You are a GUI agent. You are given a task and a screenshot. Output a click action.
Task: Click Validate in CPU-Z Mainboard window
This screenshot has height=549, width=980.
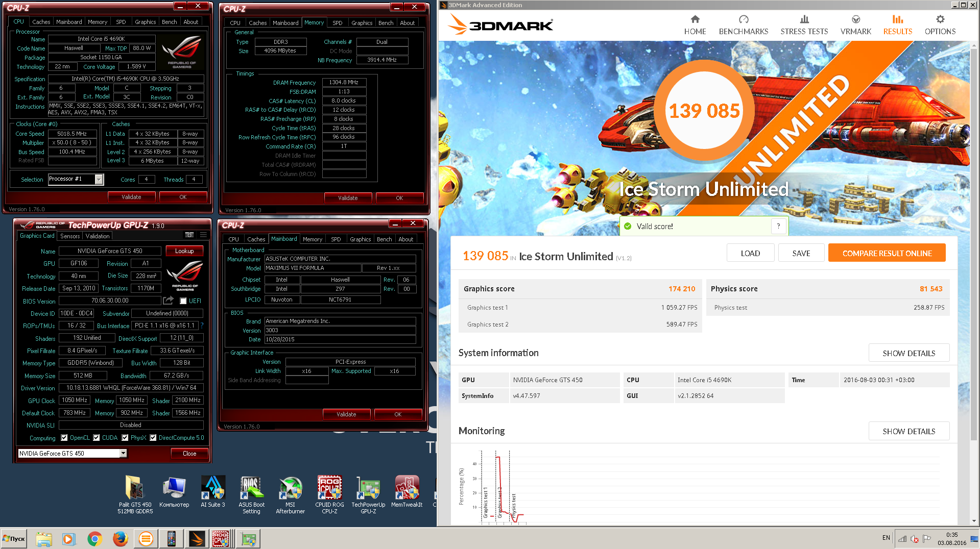(346, 414)
